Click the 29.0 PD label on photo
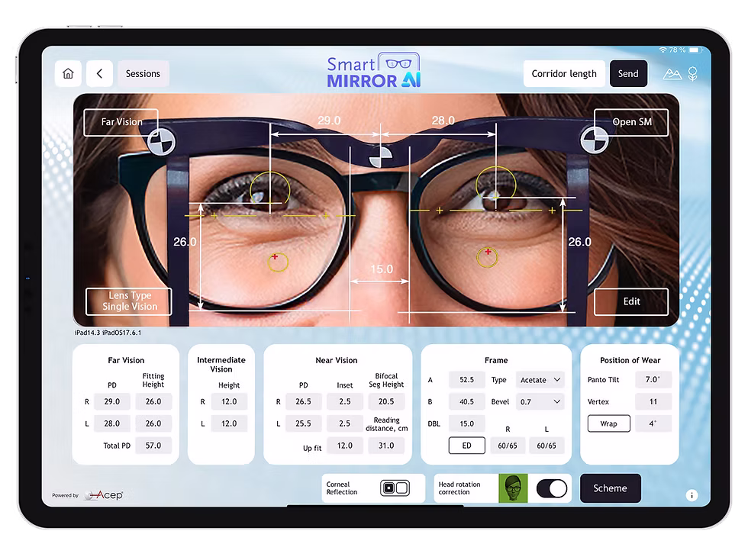Screen dimensions: 748x560 [329, 121]
